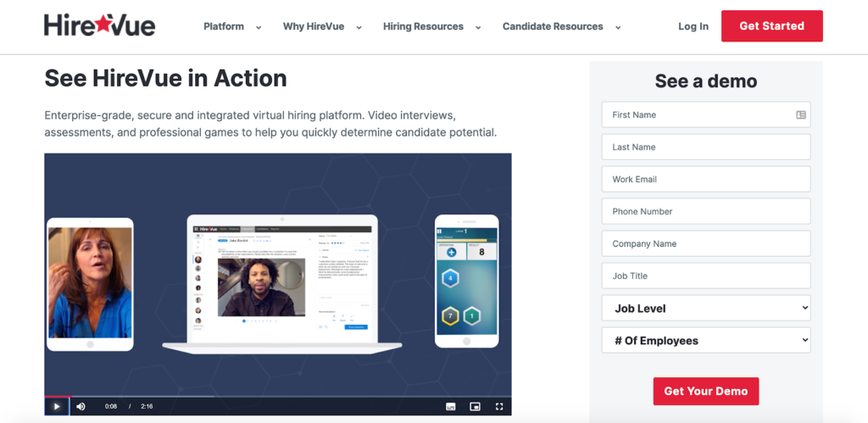Focus the Phone Number field

pyautogui.click(x=706, y=211)
